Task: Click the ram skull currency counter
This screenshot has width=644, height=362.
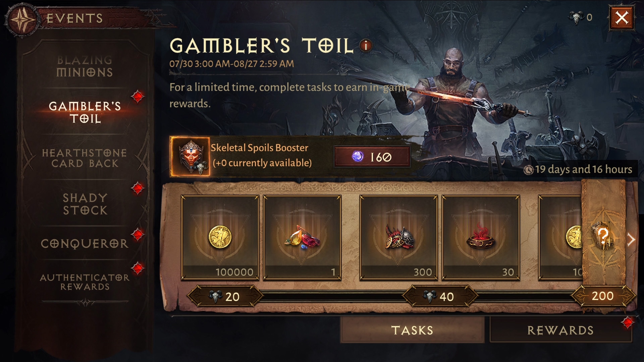Action: point(581,17)
